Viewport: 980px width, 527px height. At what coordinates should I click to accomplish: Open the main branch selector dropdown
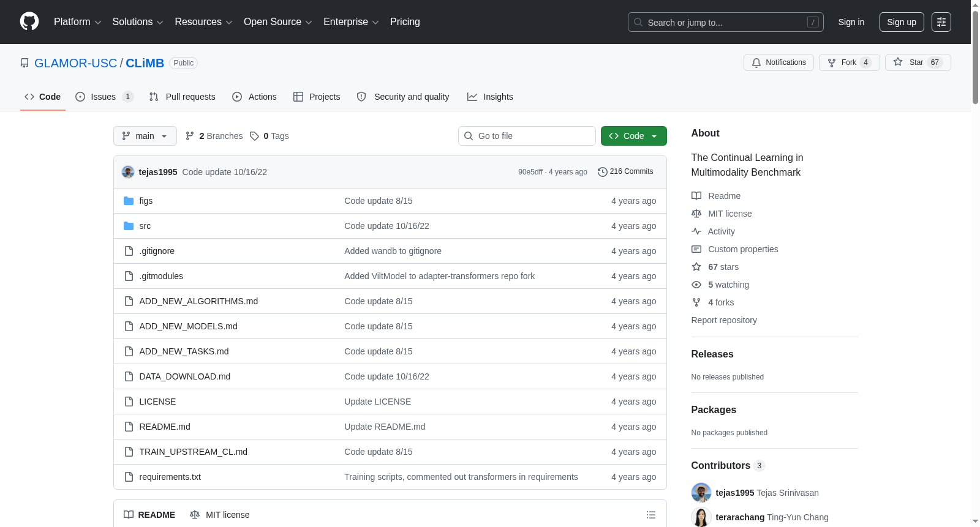pyautogui.click(x=145, y=136)
